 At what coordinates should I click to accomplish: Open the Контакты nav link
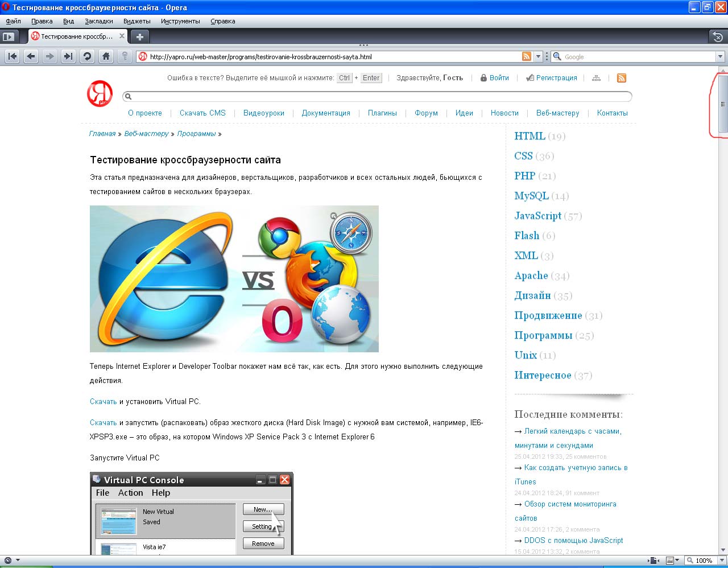(613, 113)
